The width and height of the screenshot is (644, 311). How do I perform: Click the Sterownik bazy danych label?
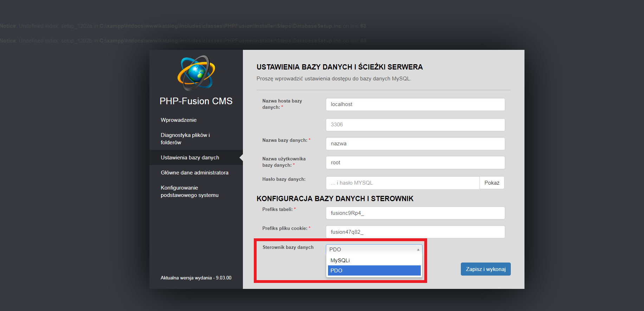tap(288, 247)
